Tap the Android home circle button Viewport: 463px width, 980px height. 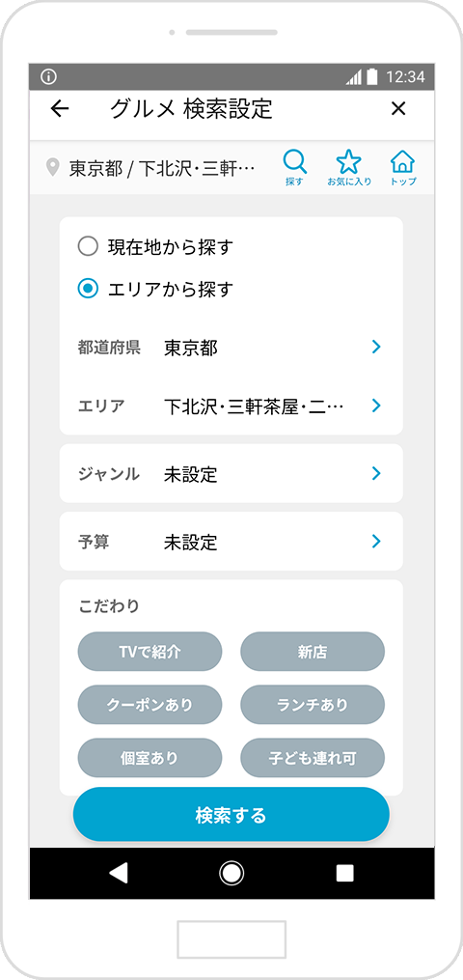click(231, 873)
